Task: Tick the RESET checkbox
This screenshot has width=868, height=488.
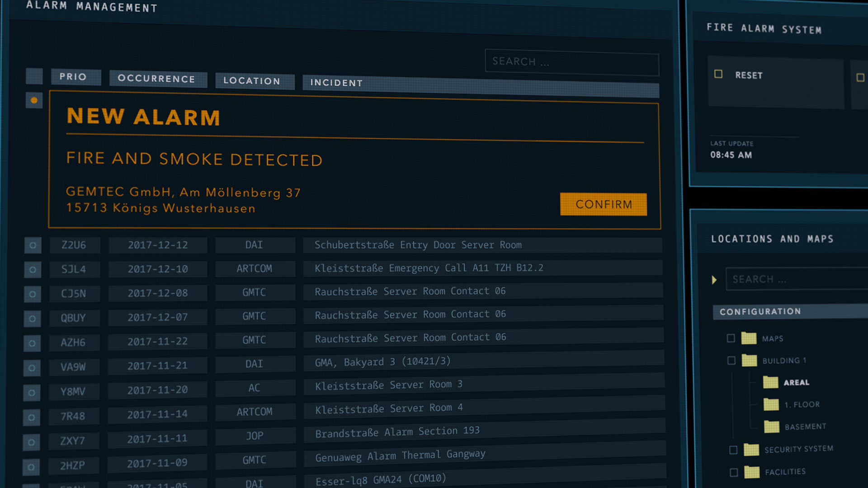Action: pos(718,74)
